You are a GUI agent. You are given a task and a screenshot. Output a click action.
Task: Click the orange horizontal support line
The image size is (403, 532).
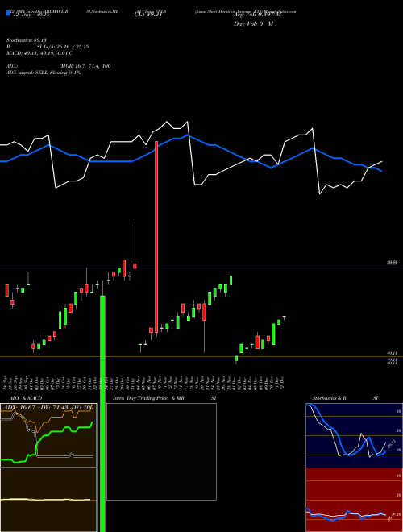point(201,356)
